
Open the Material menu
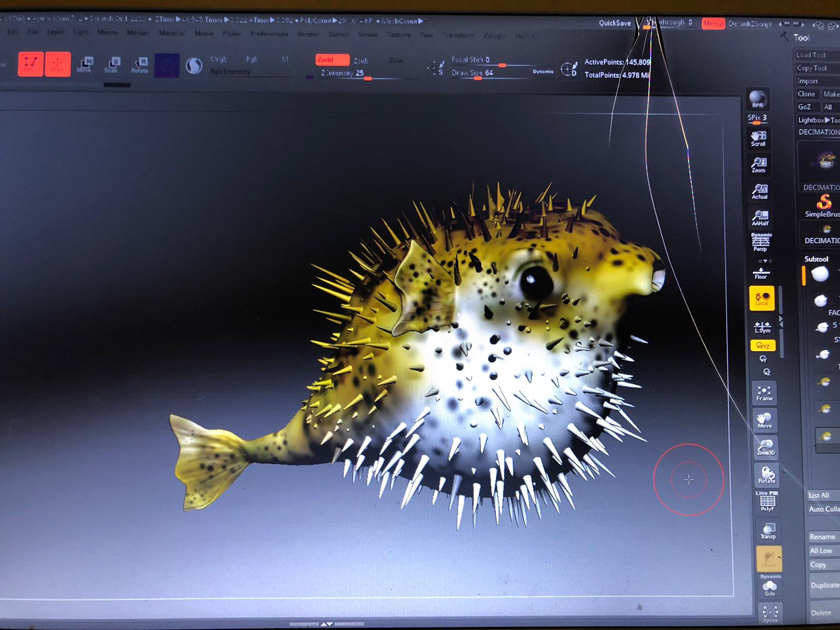[172, 33]
